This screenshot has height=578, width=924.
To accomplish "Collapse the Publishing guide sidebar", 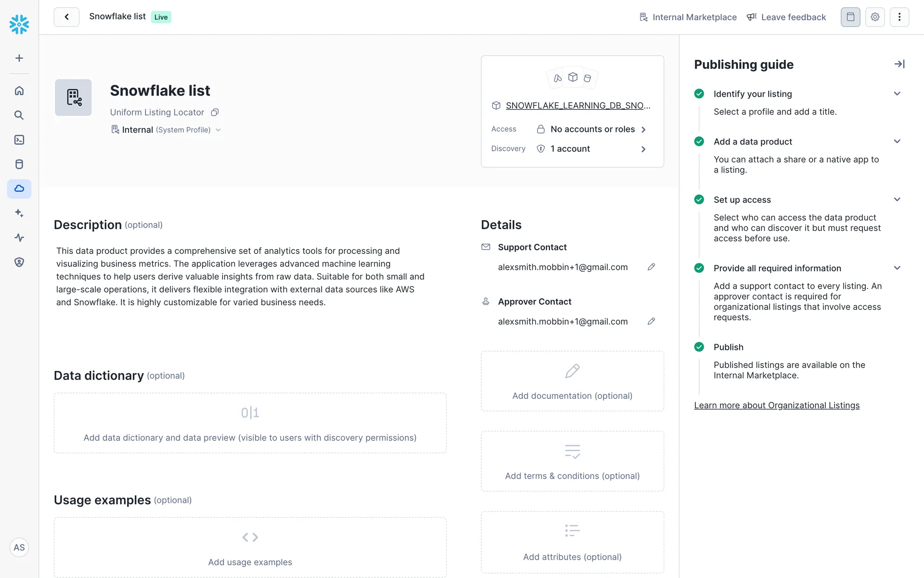I will pos(899,64).
